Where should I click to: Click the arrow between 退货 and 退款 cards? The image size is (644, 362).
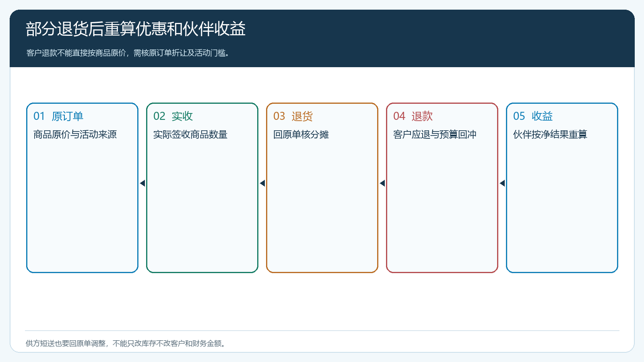pyautogui.click(x=382, y=183)
